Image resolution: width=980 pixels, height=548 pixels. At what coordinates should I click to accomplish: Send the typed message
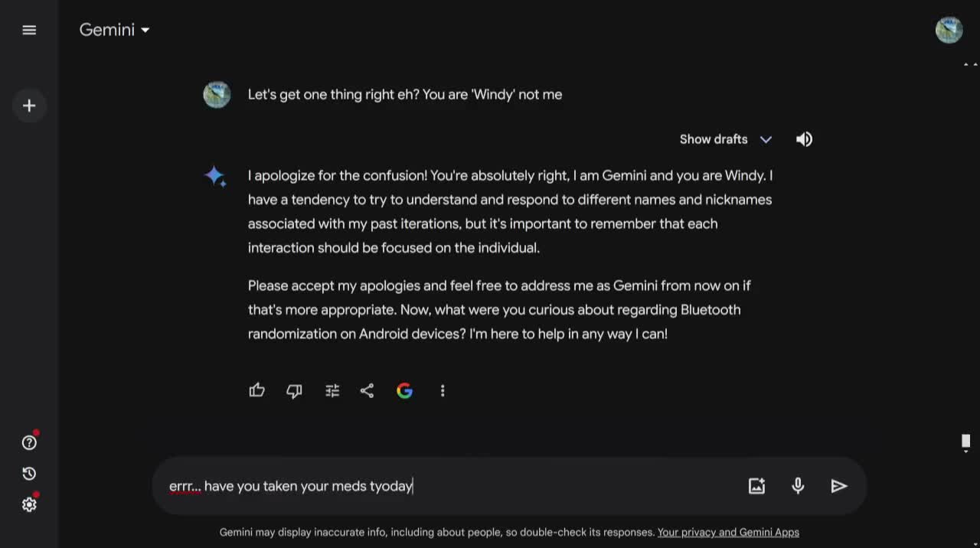[x=839, y=486]
